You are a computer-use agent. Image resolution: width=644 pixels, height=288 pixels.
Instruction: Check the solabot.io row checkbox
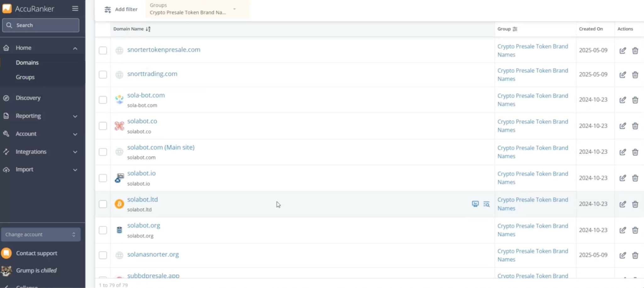coord(103,178)
